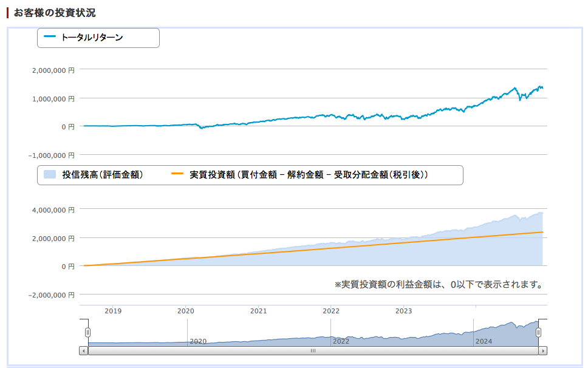
Task: Click the scrollbar right arrow button
Action: point(542,351)
